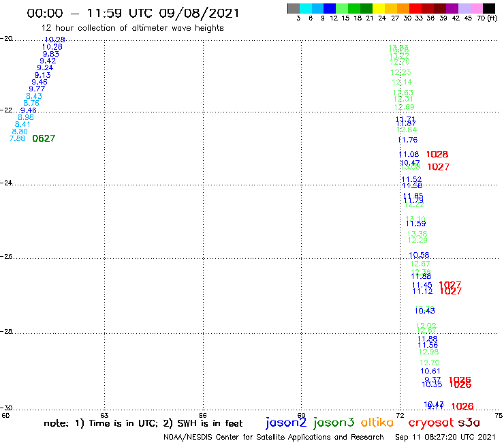Viewport: 504px width, 443px height.
Task: Click the green time stamp 0627
Action: pos(44,138)
